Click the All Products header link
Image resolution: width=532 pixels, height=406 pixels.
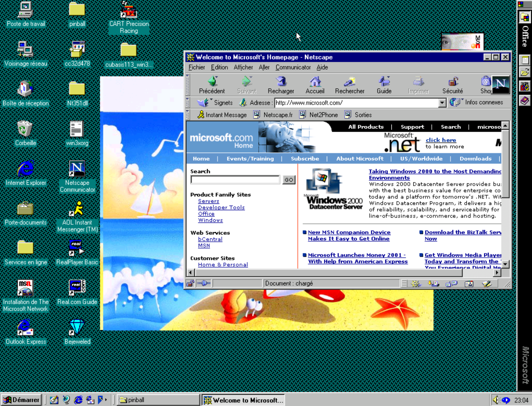pyautogui.click(x=366, y=127)
